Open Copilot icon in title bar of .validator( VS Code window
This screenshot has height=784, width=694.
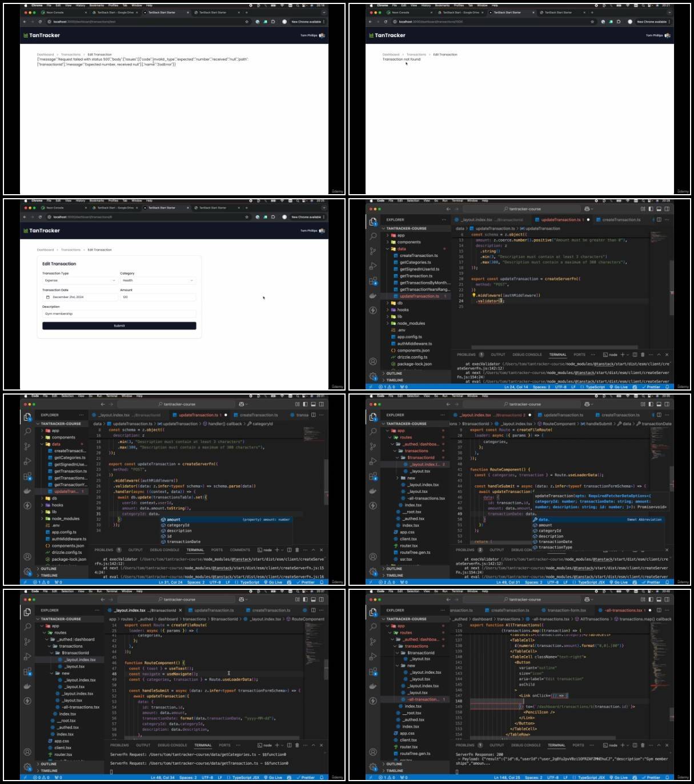tap(587, 209)
